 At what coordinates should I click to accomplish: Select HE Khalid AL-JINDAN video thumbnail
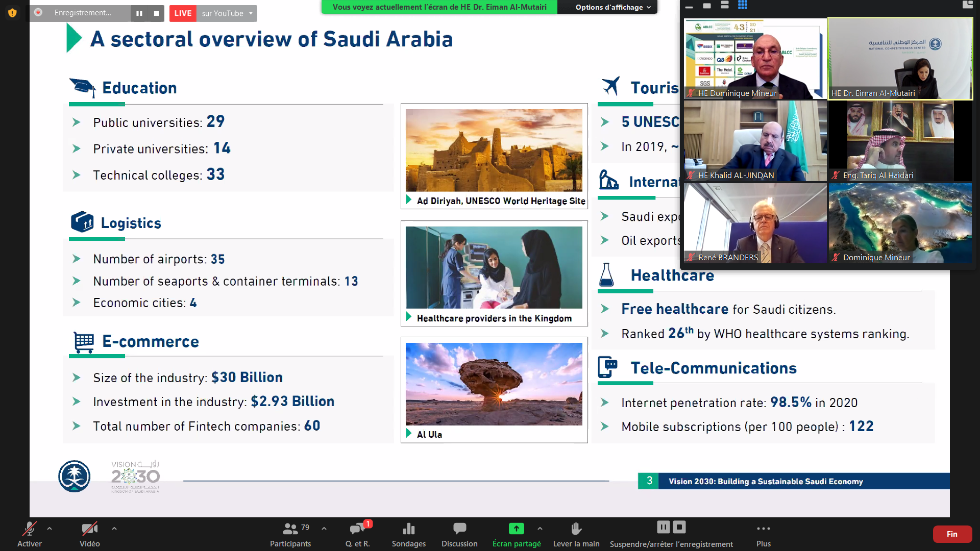click(x=755, y=141)
